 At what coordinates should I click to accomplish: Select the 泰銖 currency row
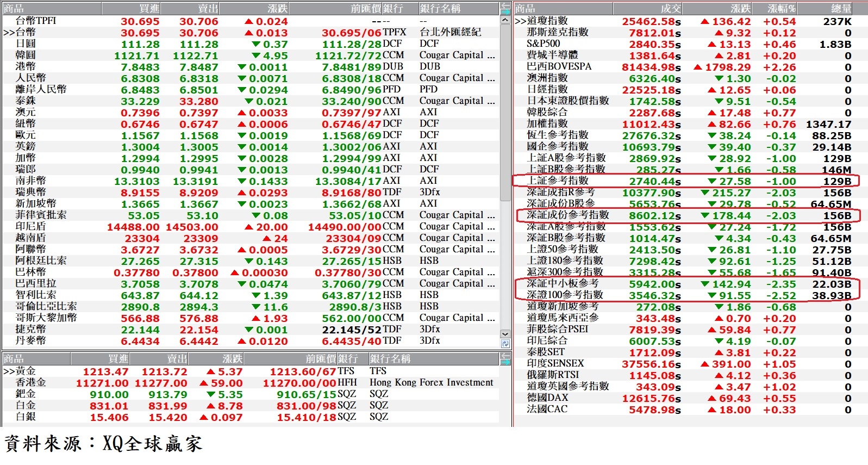tap(250, 101)
